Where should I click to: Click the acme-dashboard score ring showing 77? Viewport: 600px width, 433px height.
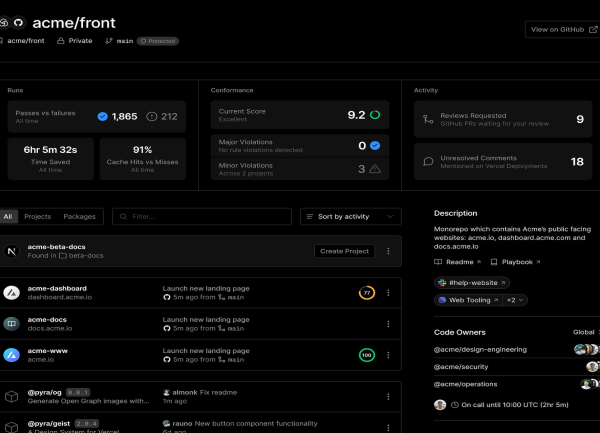[x=367, y=293]
